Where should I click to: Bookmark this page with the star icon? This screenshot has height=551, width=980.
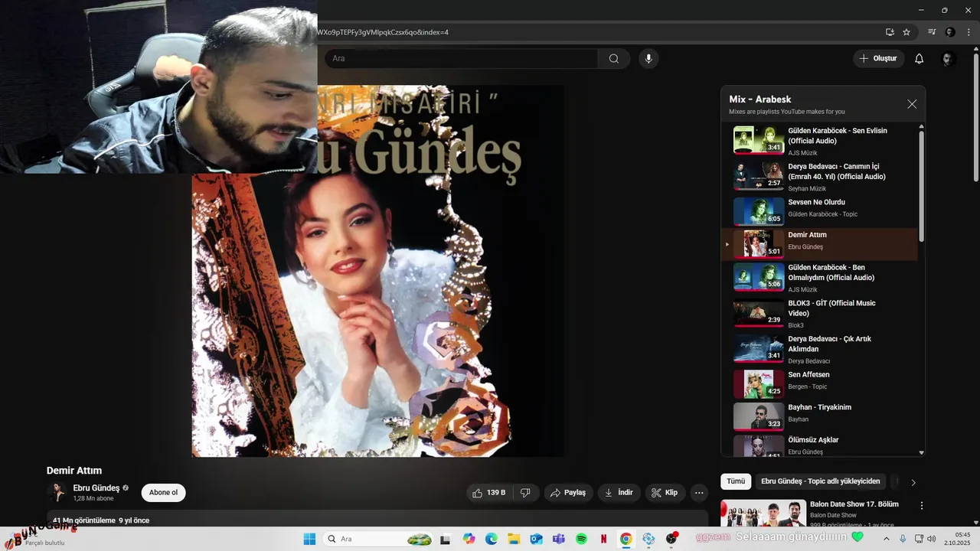(906, 32)
